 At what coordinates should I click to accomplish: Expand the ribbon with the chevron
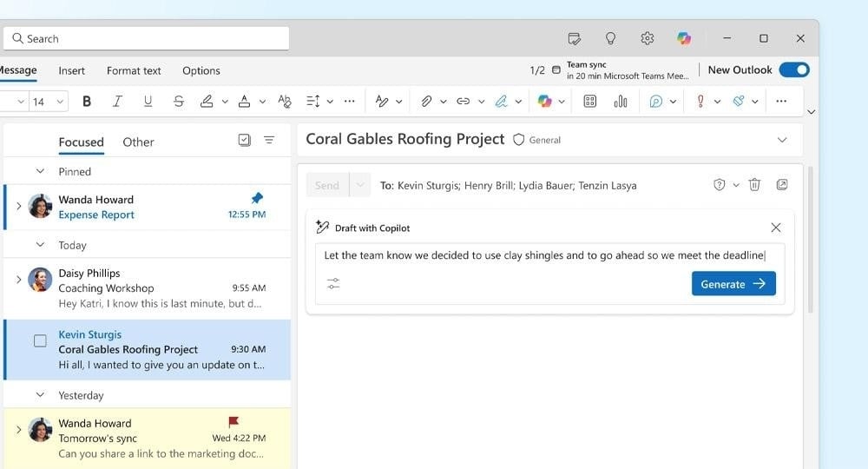[811, 112]
